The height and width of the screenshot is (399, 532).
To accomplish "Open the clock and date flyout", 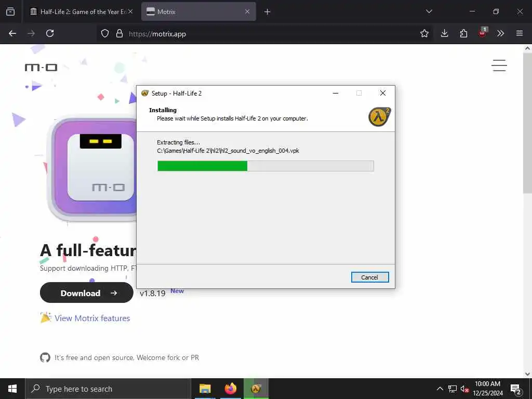I will tap(487, 389).
